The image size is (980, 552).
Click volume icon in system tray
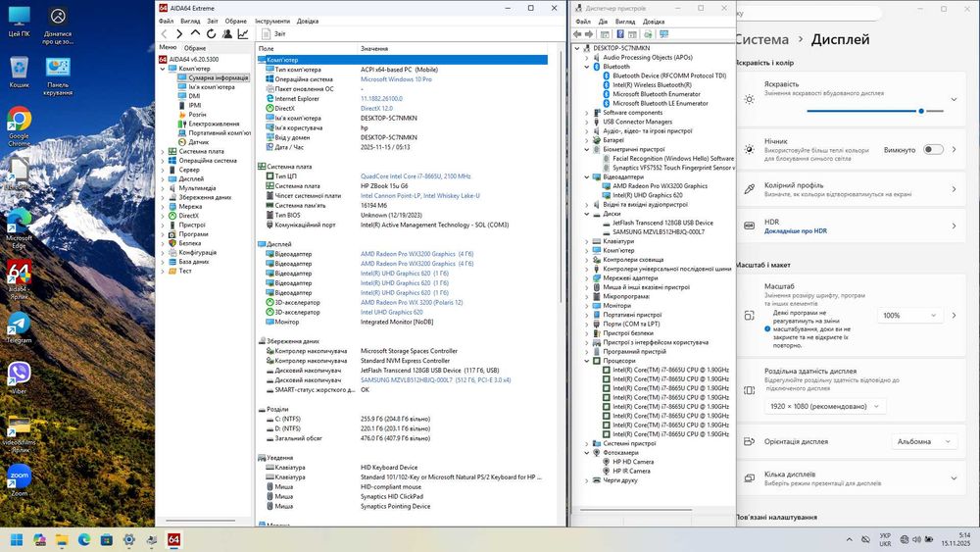click(916, 539)
